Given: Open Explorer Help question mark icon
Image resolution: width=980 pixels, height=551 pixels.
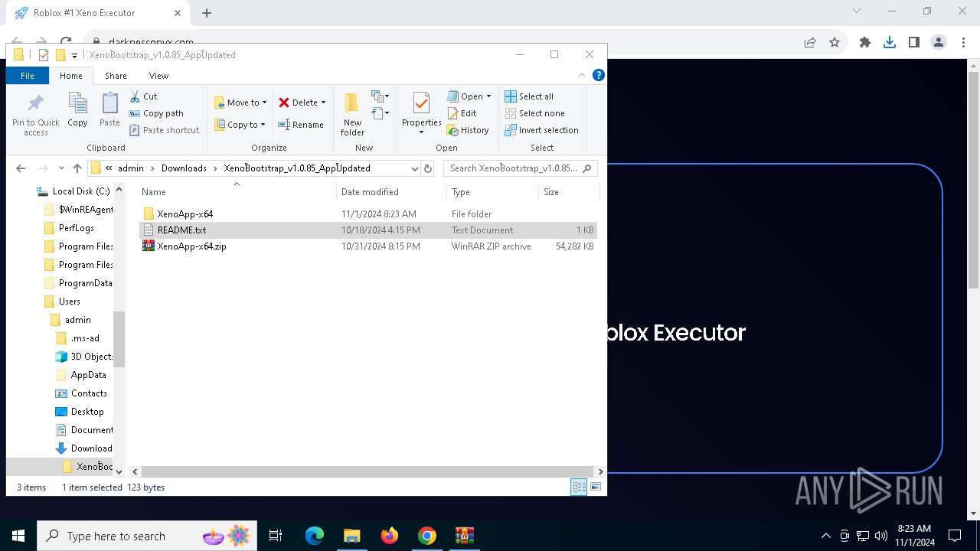Looking at the screenshot, I should pos(599,75).
